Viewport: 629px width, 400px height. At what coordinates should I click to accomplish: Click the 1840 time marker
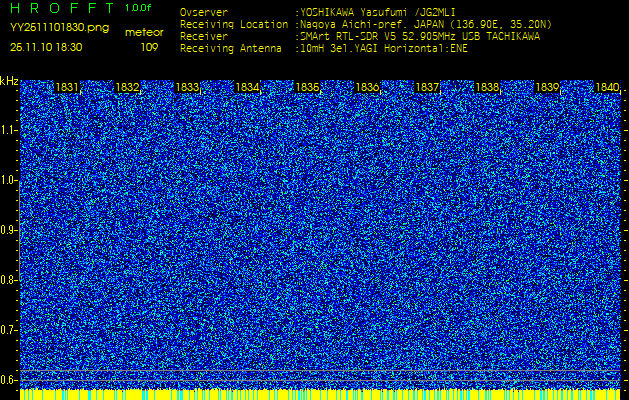(x=608, y=87)
